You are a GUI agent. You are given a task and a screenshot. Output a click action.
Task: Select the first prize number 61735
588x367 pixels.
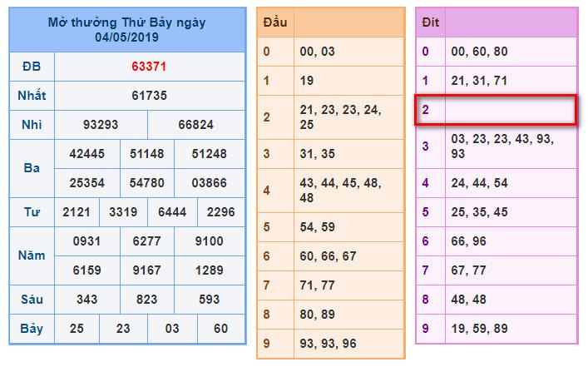coord(149,96)
